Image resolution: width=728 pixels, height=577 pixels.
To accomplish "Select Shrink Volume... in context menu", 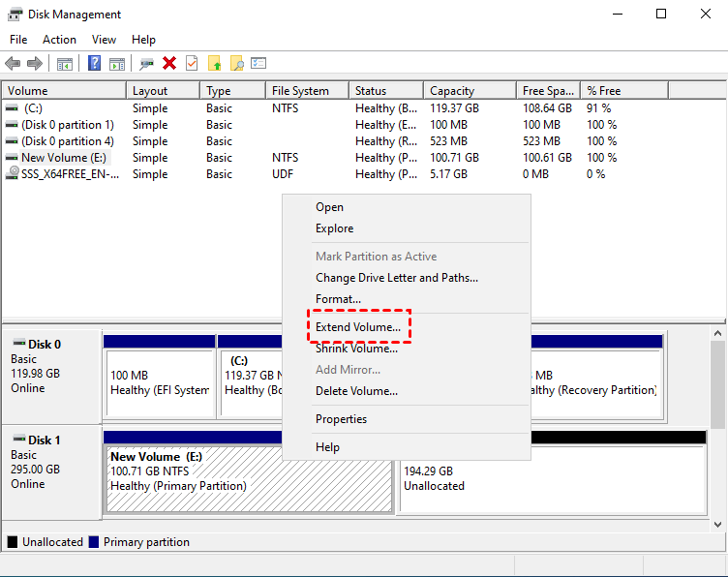I will [x=407, y=349].
